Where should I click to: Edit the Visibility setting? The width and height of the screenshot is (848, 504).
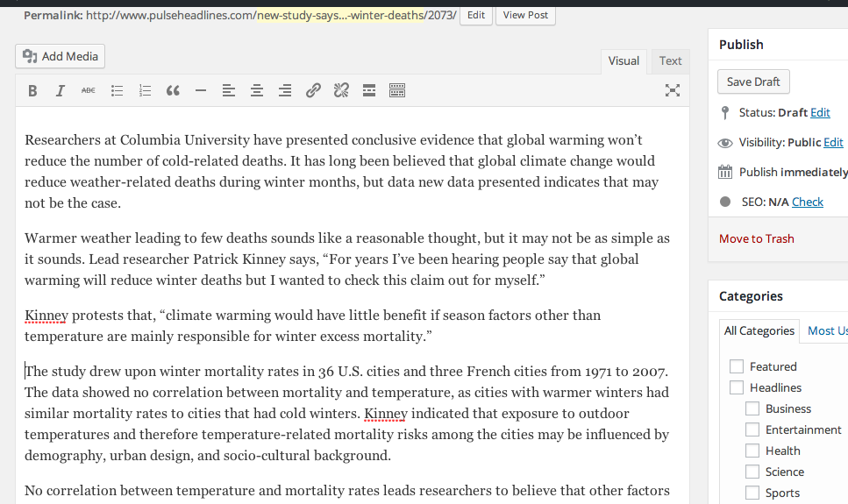[833, 142]
